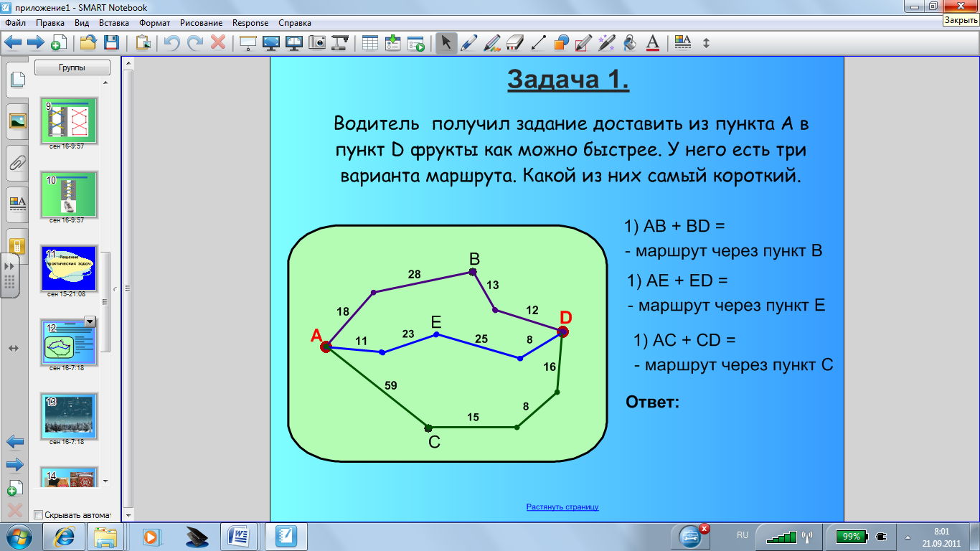Viewport: 980px width, 551px height.
Task: Open the Response side tab
Action: click(x=18, y=246)
